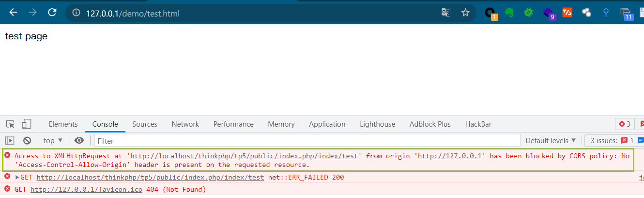
Task: Click the browser reload button
Action: pos(52,13)
